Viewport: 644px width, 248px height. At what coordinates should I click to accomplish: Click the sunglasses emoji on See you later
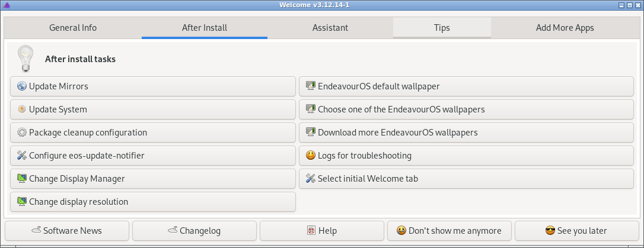tap(550, 231)
